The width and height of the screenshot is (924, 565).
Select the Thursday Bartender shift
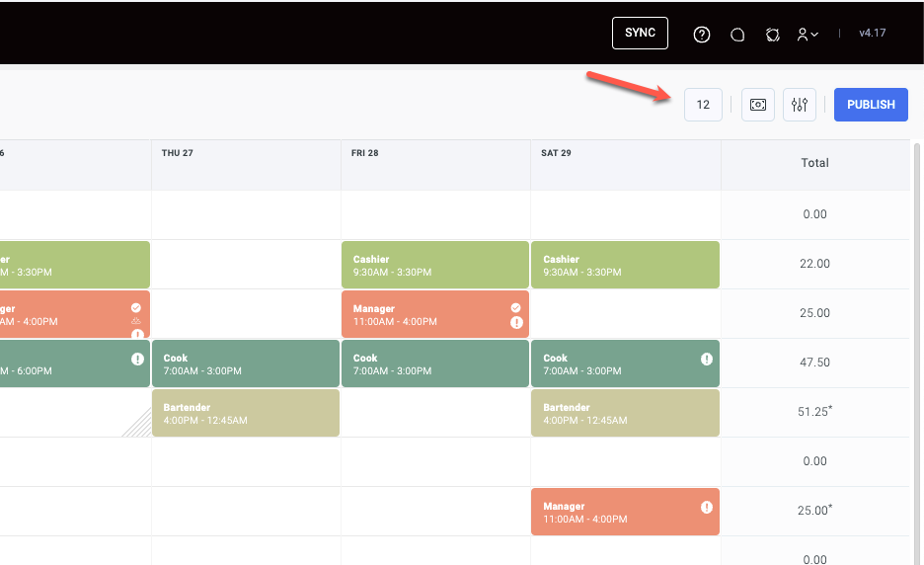click(246, 413)
